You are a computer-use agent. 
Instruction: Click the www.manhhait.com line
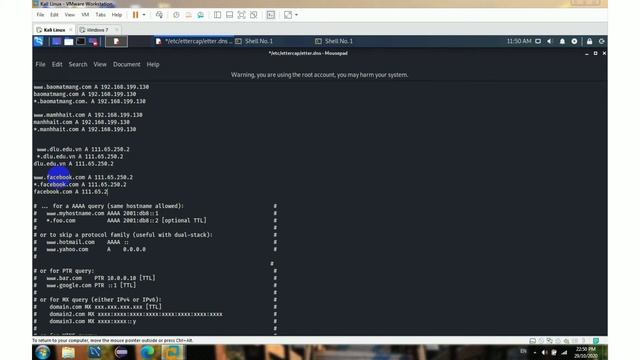click(88, 115)
